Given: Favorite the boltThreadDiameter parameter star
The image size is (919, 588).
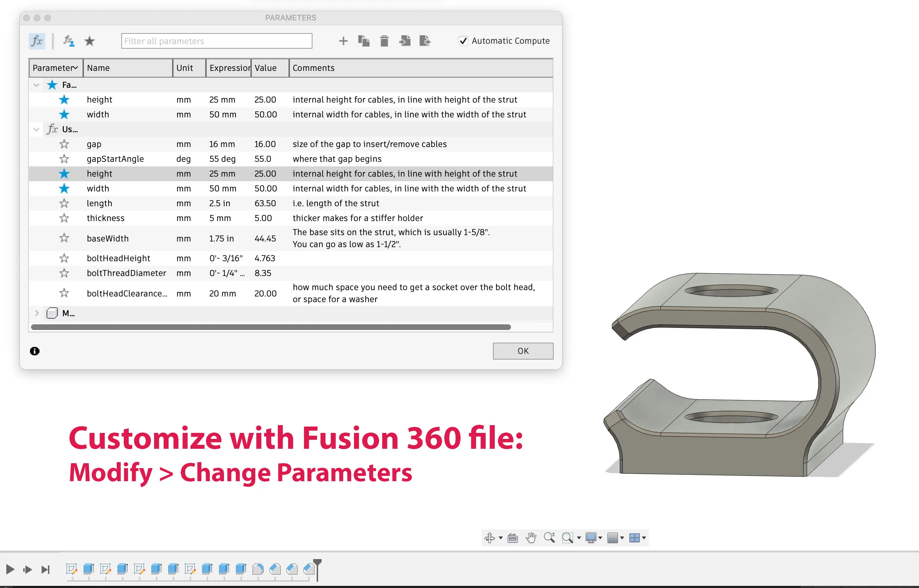Looking at the screenshot, I should click(64, 273).
